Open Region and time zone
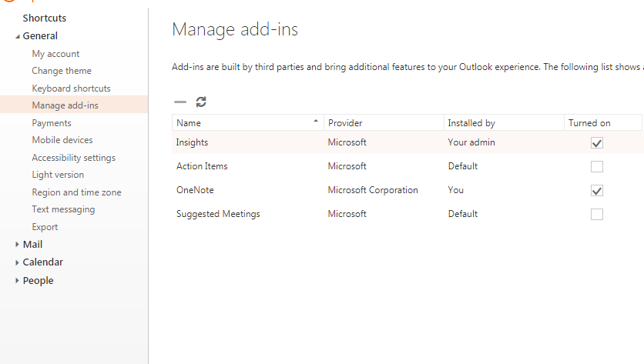The height and width of the screenshot is (364, 644). 77,192
